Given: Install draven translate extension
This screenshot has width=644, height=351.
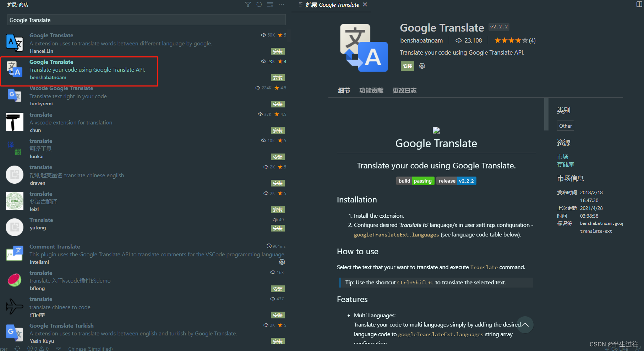Looking at the screenshot, I should tap(278, 183).
